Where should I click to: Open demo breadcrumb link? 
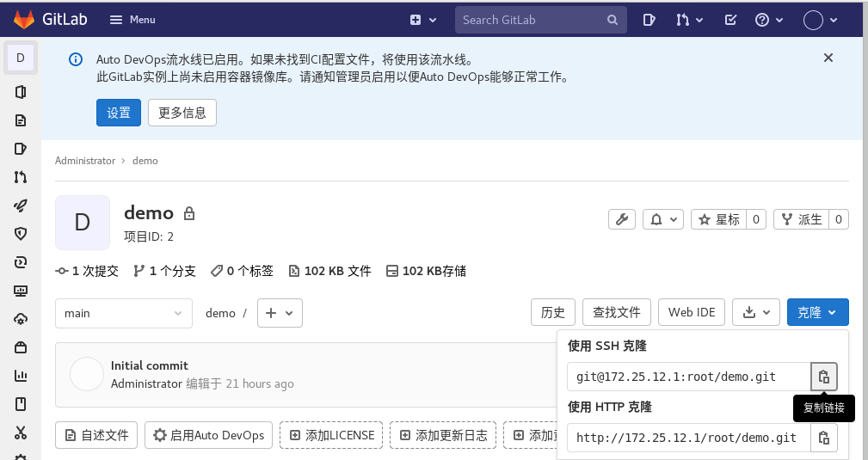tap(145, 161)
